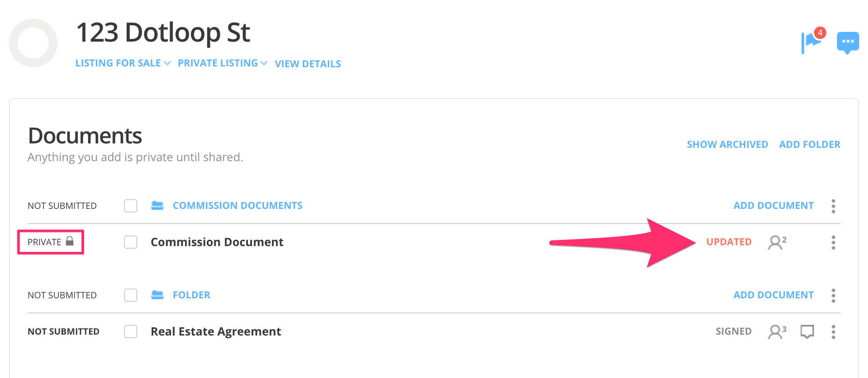Open the FOLDER row's three-dot menu

833,295
